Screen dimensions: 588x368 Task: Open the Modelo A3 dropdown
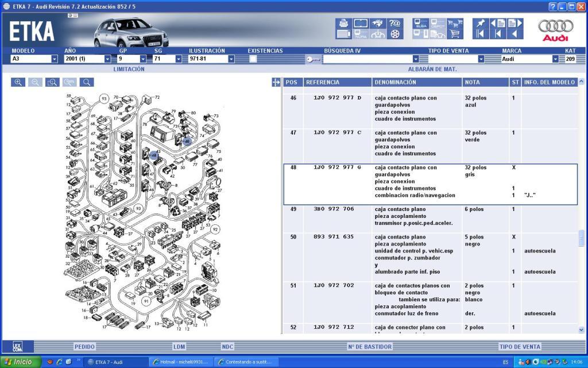pyautogui.click(x=55, y=59)
